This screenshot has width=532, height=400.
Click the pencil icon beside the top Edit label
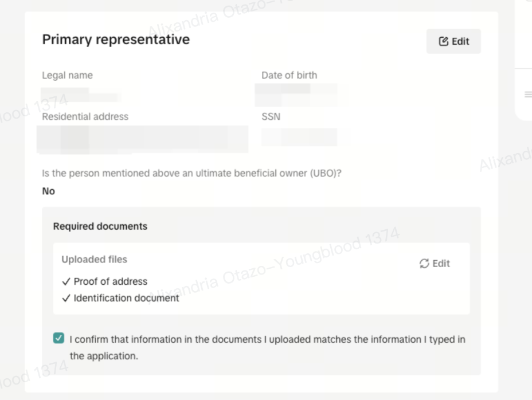[x=444, y=41]
